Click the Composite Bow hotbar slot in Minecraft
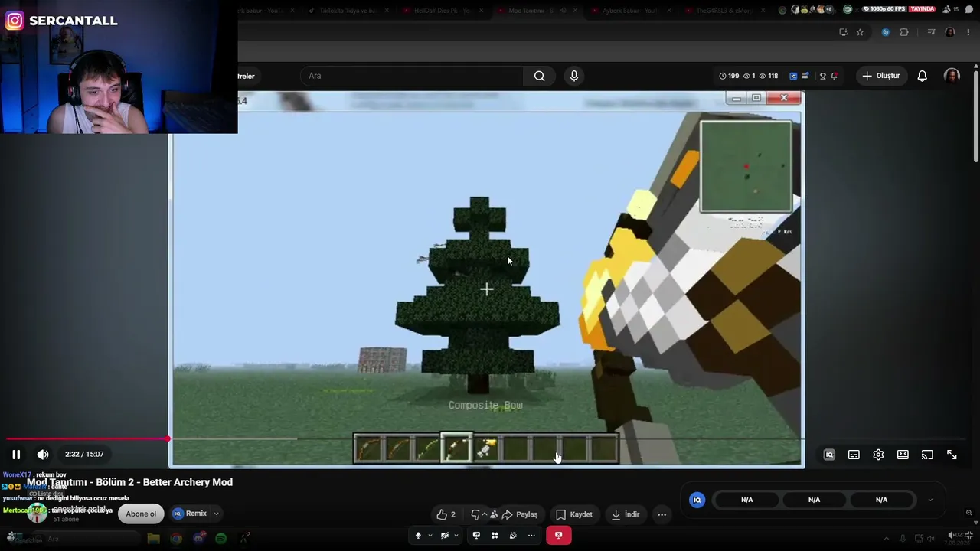Screen dimensions: 980x551 point(456,448)
